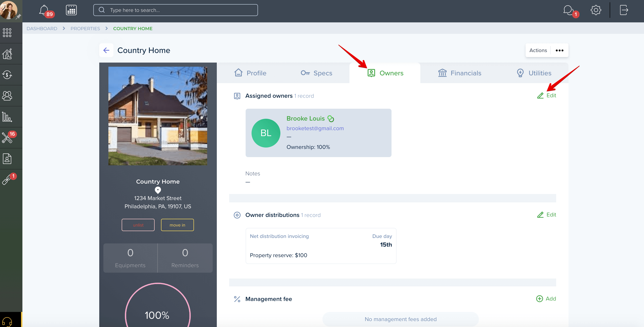
Task: Open the three-dots actions menu
Action: 560,50
